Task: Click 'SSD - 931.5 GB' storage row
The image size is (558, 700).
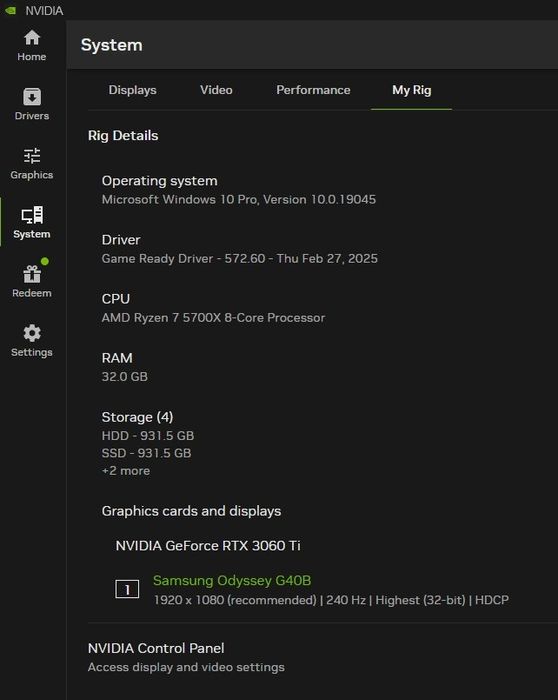Action: click(x=146, y=453)
